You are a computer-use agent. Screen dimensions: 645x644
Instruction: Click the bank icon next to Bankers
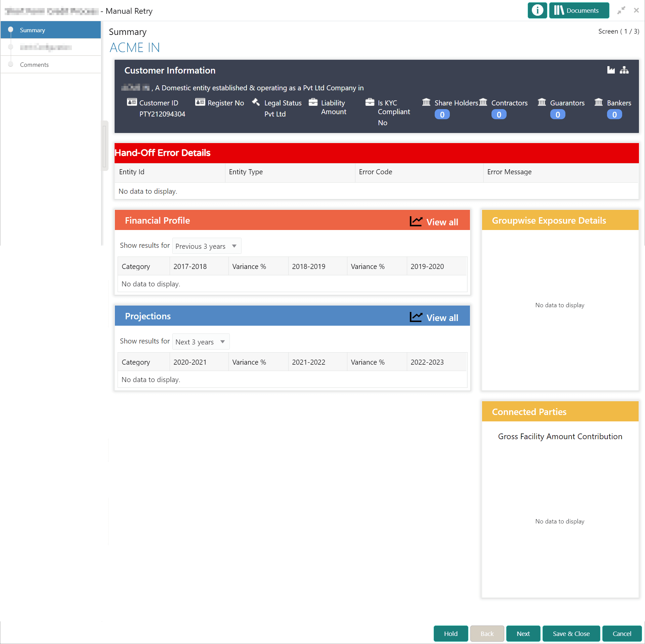(599, 102)
